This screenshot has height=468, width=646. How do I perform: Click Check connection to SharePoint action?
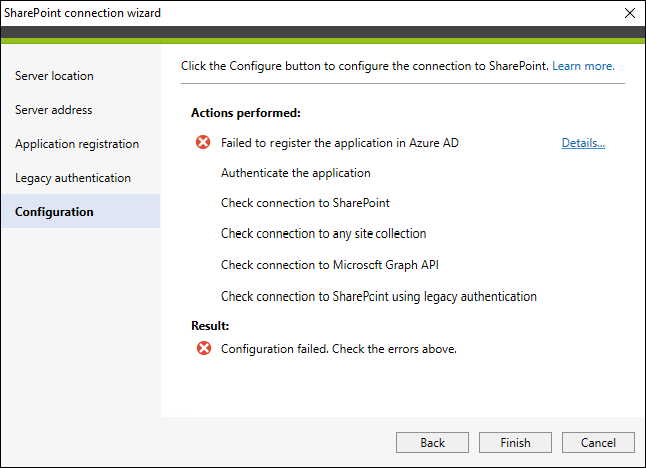click(x=305, y=203)
